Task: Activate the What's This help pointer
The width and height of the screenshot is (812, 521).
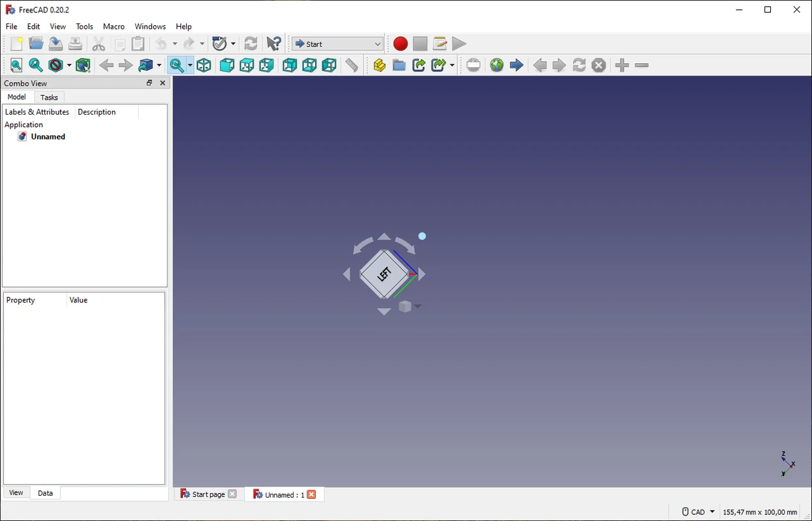Action: tap(274, 44)
